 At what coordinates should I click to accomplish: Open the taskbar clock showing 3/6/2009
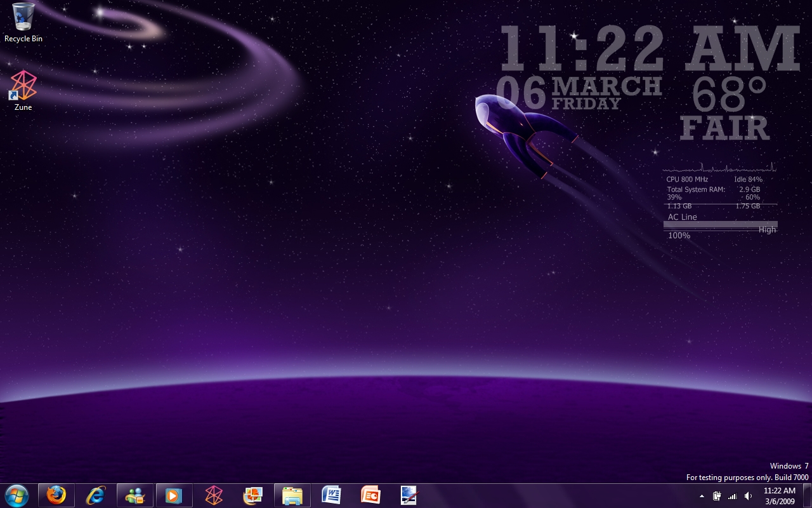click(x=780, y=496)
